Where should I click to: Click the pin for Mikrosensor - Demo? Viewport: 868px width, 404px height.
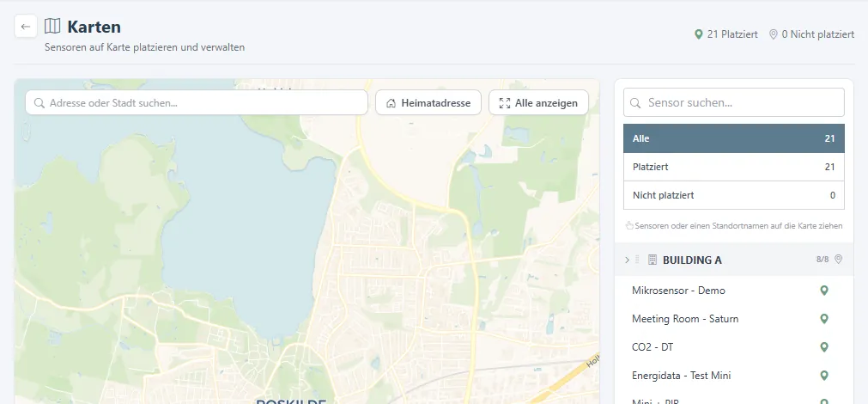pyautogui.click(x=823, y=291)
